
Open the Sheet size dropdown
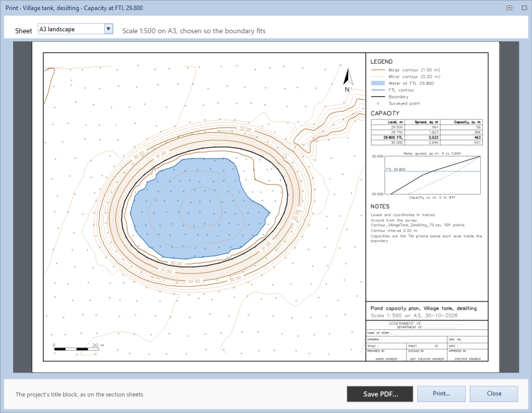point(76,29)
